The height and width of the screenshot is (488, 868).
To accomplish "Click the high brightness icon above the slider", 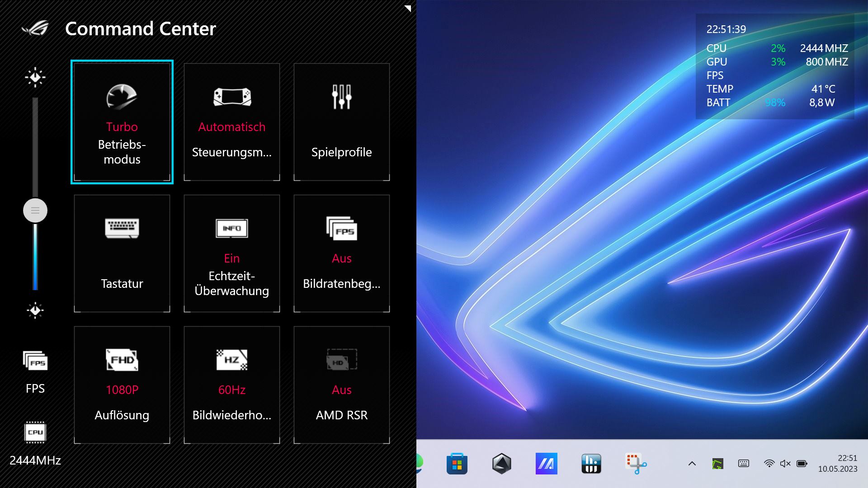I will point(35,78).
